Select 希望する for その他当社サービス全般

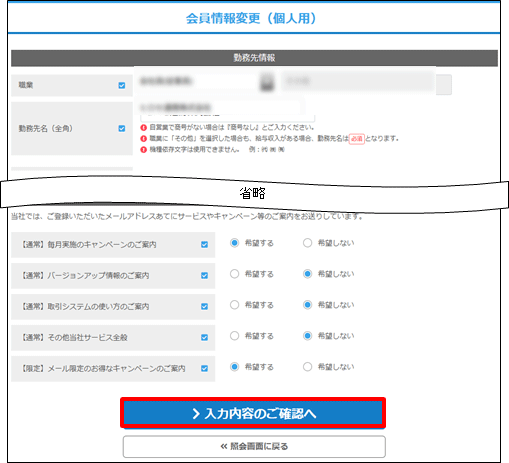234,336
